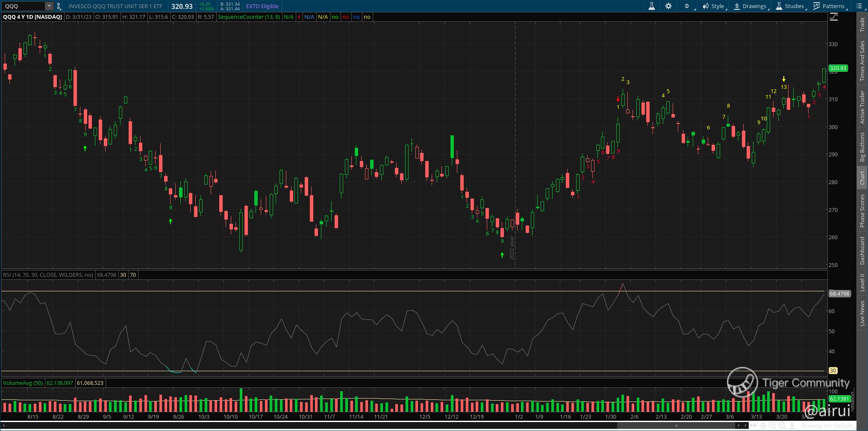Viewport: 868px width, 431px height.
Task: Open the Active Trader side tab
Action: coord(862,107)
